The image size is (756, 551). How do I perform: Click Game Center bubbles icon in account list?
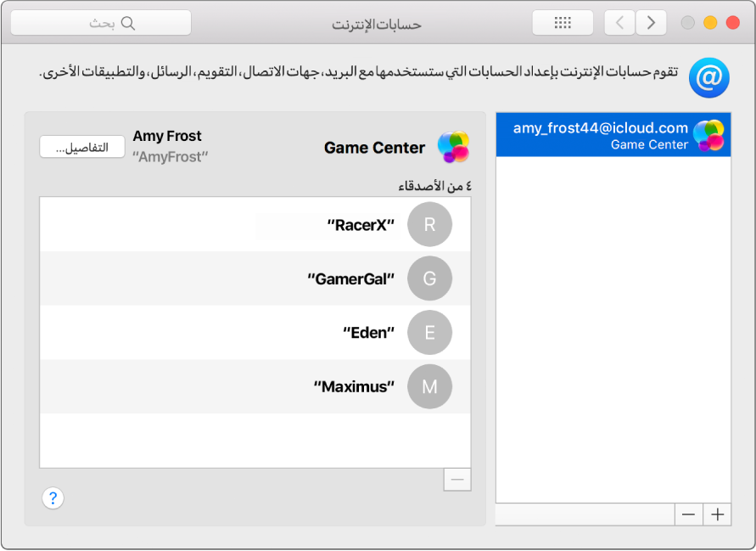pos(708,135)
